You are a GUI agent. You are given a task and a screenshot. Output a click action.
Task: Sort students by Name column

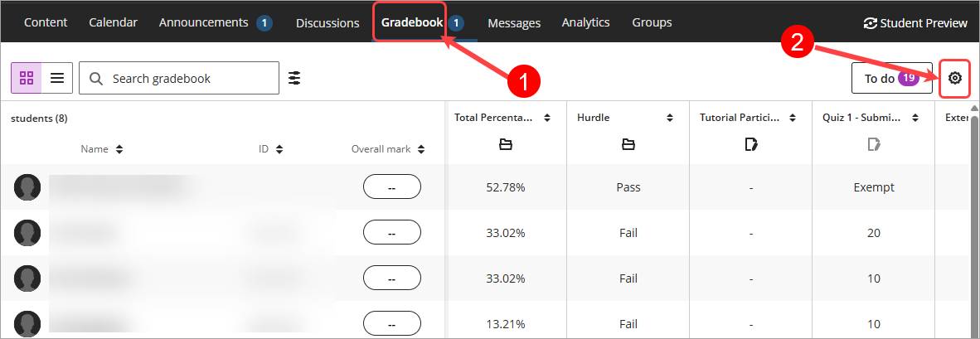click(x=102, y=149)
